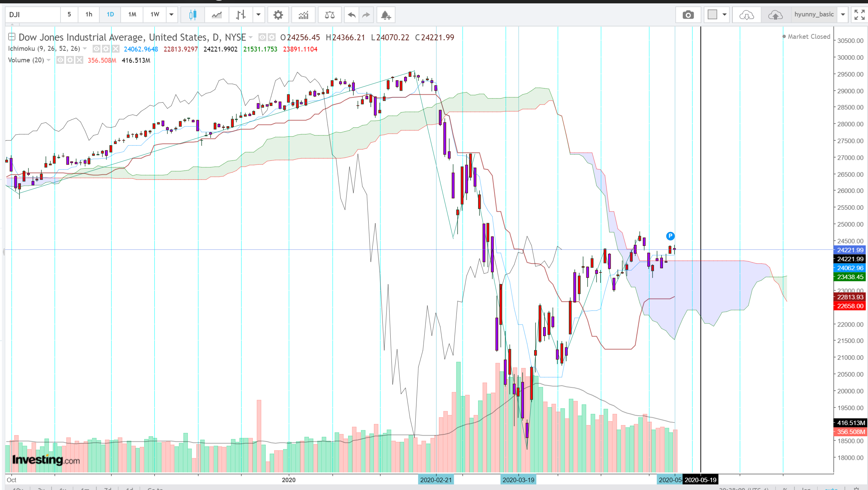Screen dimensions: 868x490
Task: Load chart layout cloud download icon
Action: tap(746, 15)
